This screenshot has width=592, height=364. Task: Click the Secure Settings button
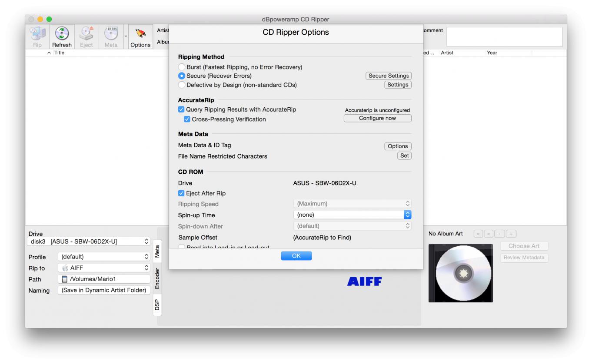point(389,76)
